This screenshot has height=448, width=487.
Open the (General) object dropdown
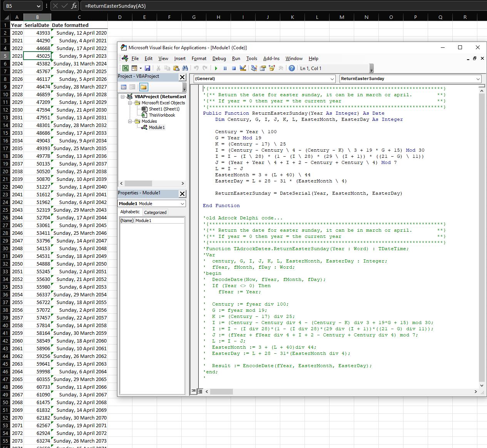coord(332,79)
